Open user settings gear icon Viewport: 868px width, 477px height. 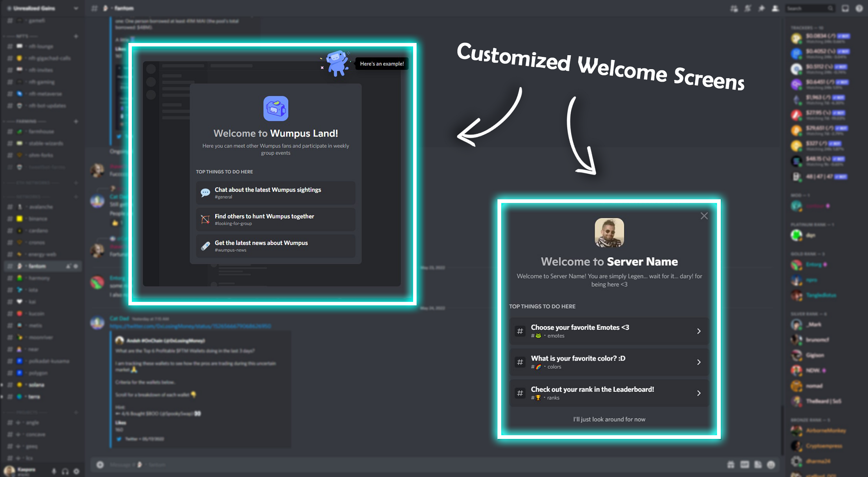pyautogui.click(x=76, y=471)
